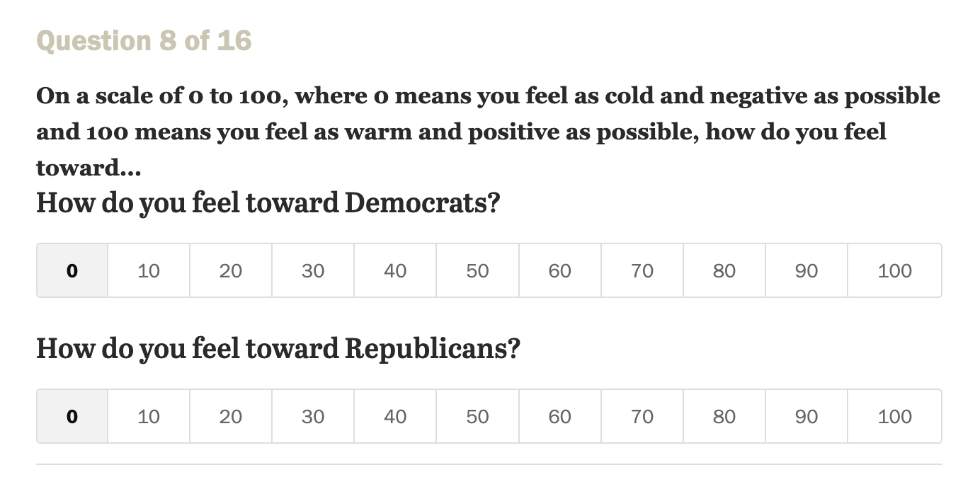The width and height of the screenshot is (980, 477).
Task: Rate Democrats at 30
Action: (x=313, y=270)
